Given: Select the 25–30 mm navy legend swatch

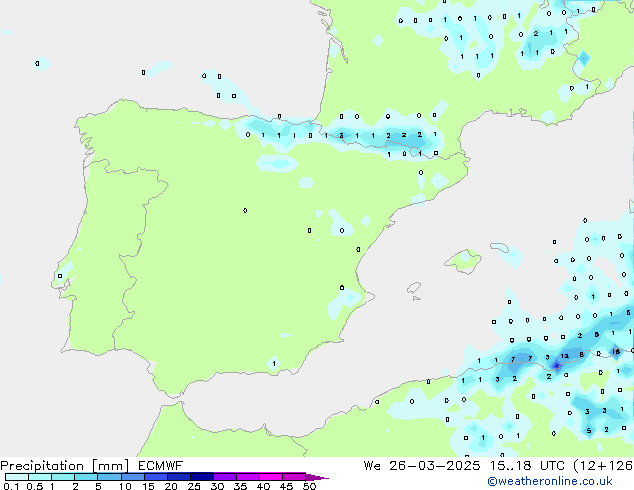Looking at the screenshot, I should [x=202, y=477].
